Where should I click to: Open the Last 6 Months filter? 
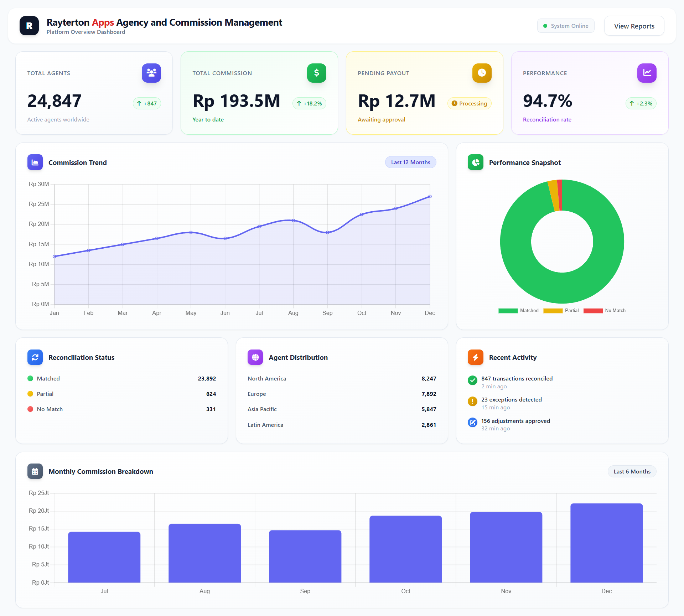pyautogui.click(x=632, y=471)
